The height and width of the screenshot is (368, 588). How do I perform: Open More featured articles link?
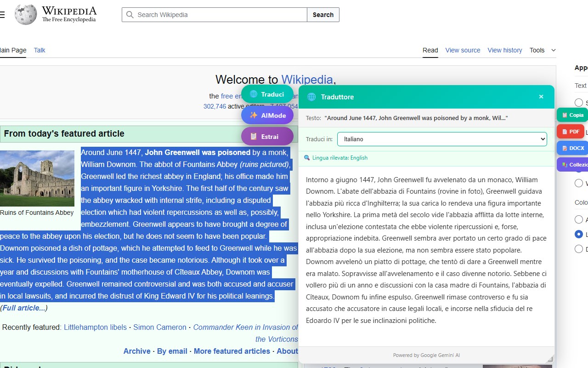(x=232, y=351)
